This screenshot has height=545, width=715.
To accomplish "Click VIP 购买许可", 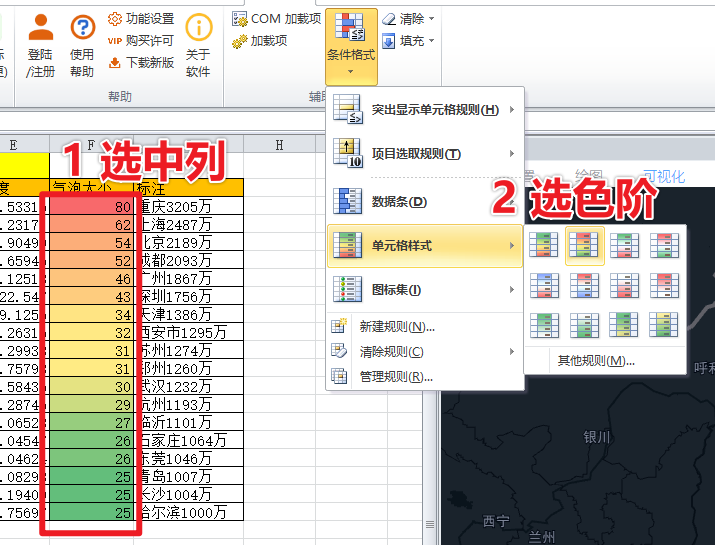I will 141,41.
